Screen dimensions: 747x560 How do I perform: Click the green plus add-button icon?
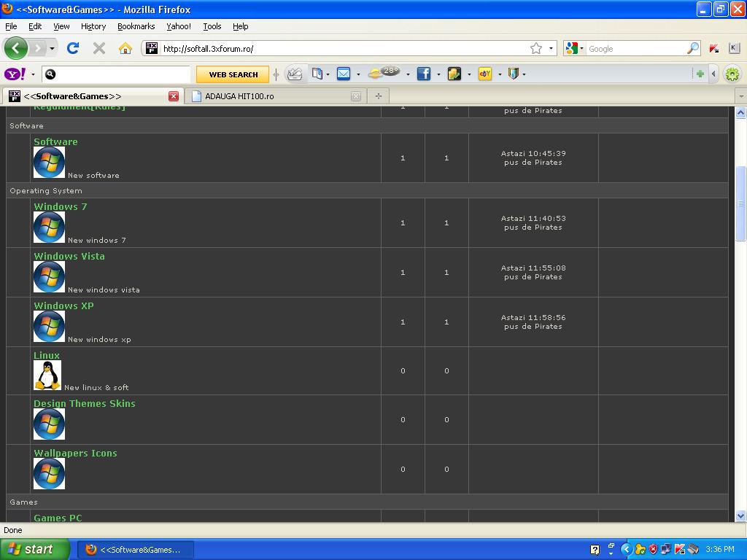700,74
